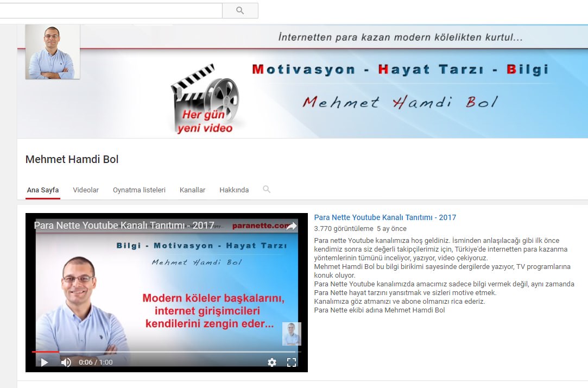This screenshot has width=588, height=388.
Task: Open the video settings gear
Action: pos(272,362)
